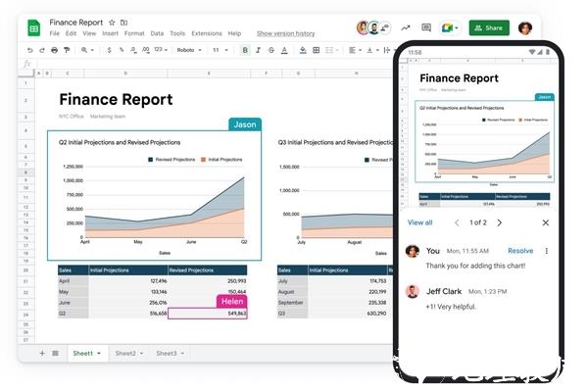588x392 pixels.
Task: Select the phone's Q2 chart
Action: [484, 141]
